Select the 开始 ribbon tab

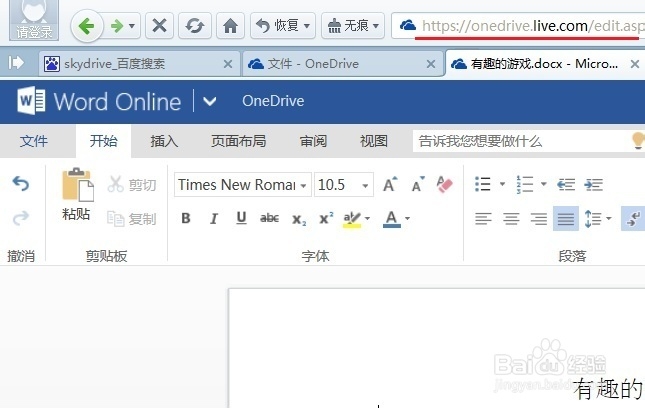click(x=103, y=141)
